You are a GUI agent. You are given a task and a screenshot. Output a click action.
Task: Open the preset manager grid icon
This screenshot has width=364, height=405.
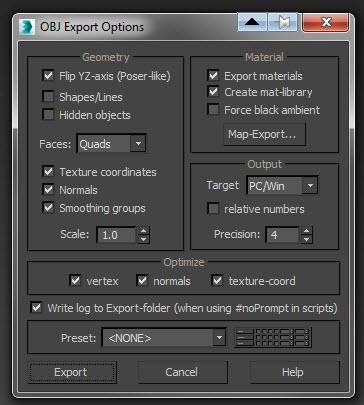pos(273,338)
